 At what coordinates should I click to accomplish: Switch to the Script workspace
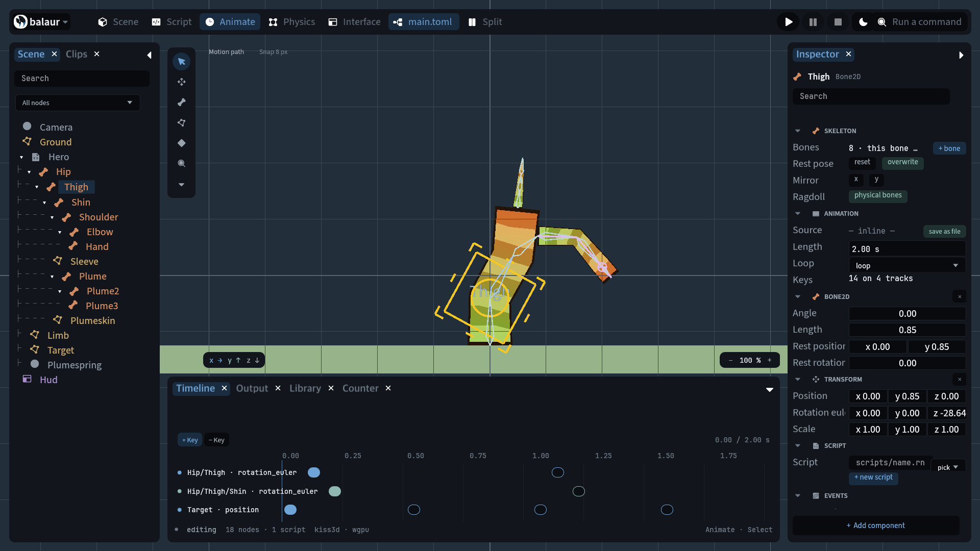pyautogui.click(x=172, y=22)
